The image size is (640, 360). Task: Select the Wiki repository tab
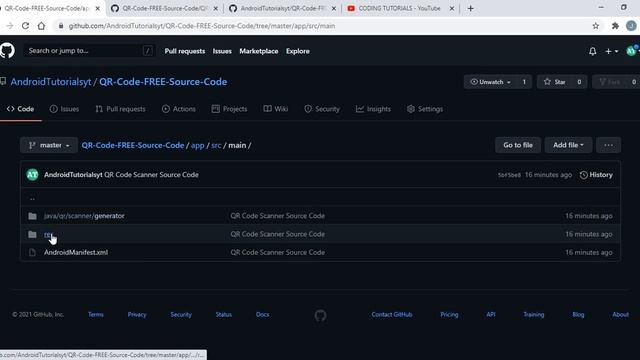(x=276, y=109)
